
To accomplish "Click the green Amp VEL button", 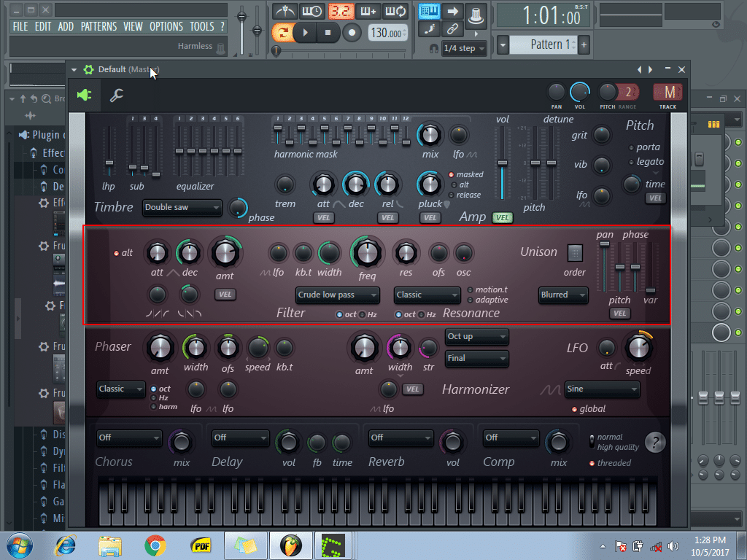I will pyautogui.click(x=502, y=217).
